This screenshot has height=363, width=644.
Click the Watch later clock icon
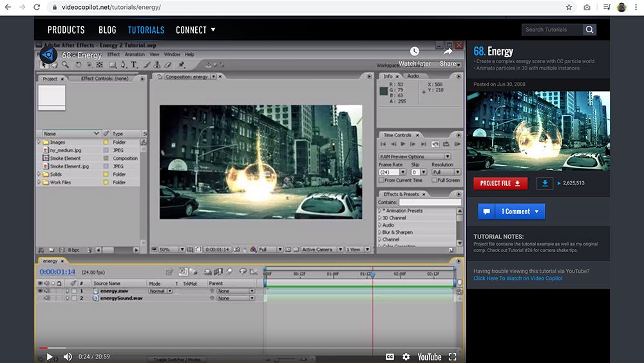[415, 52]
